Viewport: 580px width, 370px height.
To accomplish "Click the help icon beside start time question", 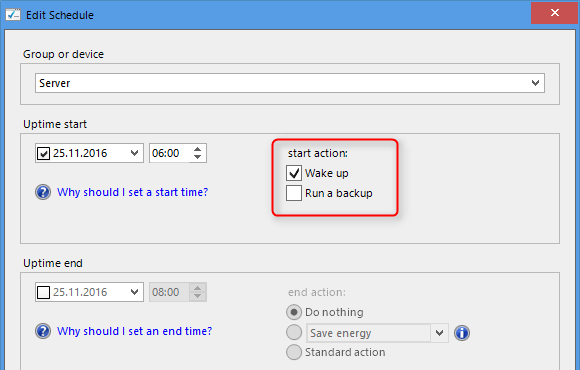I will (43, 192).
